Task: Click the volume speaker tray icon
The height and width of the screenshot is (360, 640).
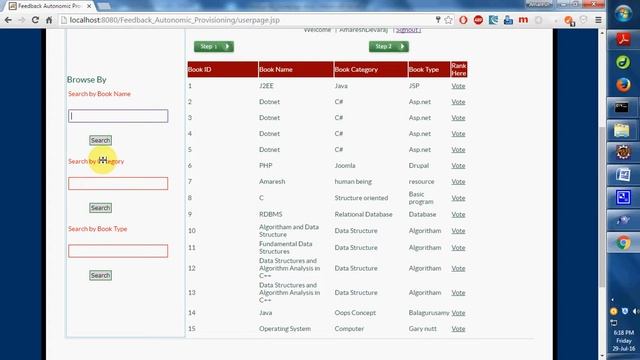Action: 636,311
